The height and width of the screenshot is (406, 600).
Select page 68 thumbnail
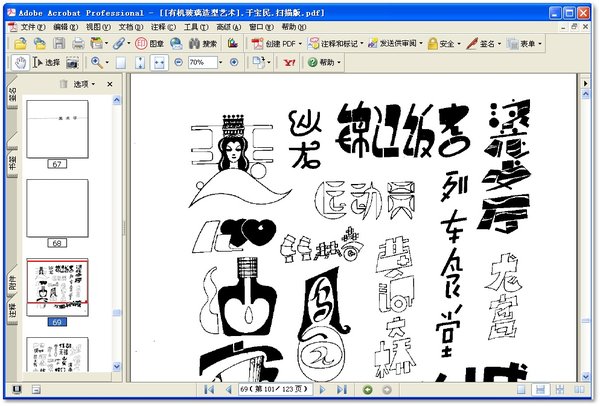[57, 206]
